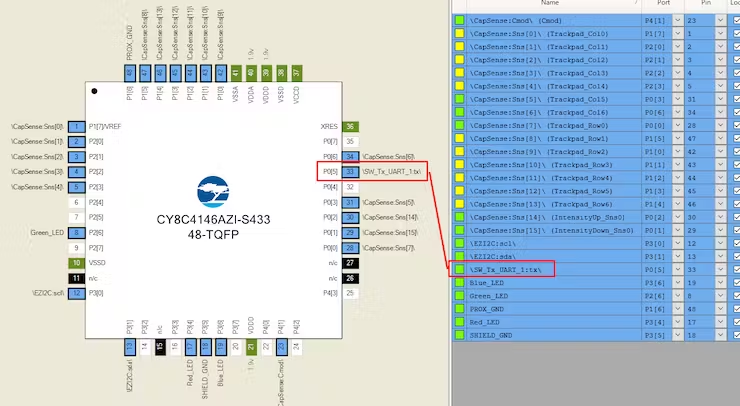Select pin 28 CapSense Sns[7]
Image resolution: width=740 pixels, height=406 pixels.
click(x=350, y=248)
